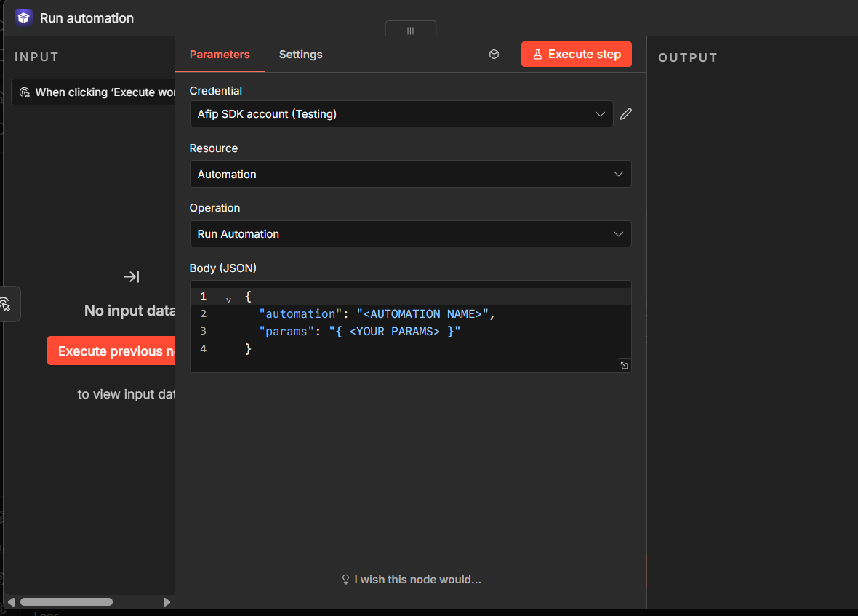Click the INPUT panel heading
Viewport: 858px width, 616px height.
pyautogui.click(x=36, y=57)
